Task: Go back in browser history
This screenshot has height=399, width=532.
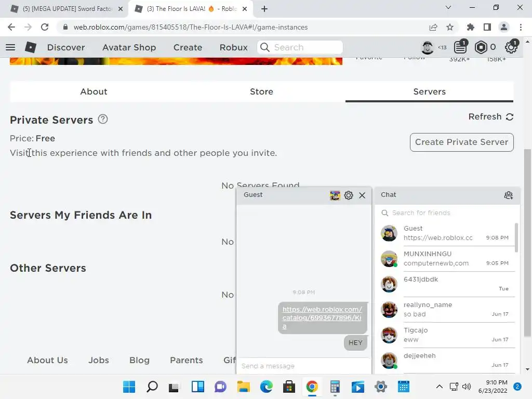Action: click(x=11, y=27)
